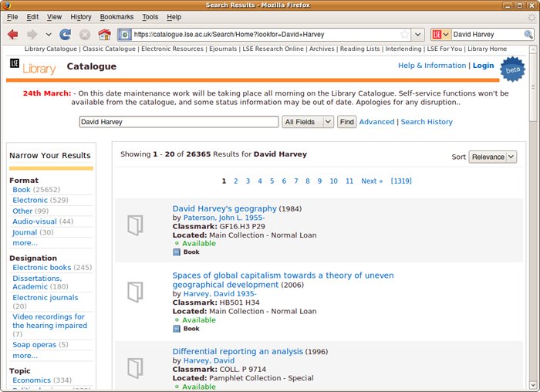Open LSE Research Online link
Viewport: 540px width, 392px height.
273,49
